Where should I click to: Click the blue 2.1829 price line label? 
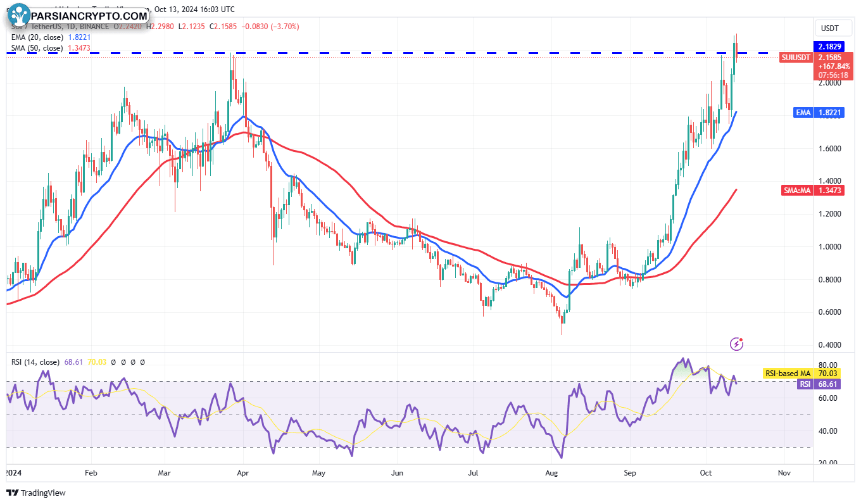pos(829,47)
